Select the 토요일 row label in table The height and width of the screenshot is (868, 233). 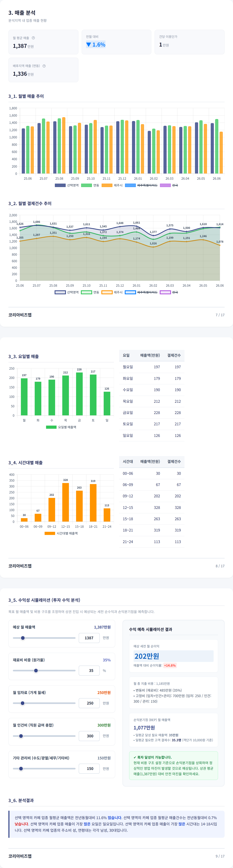tap(128, 424)
